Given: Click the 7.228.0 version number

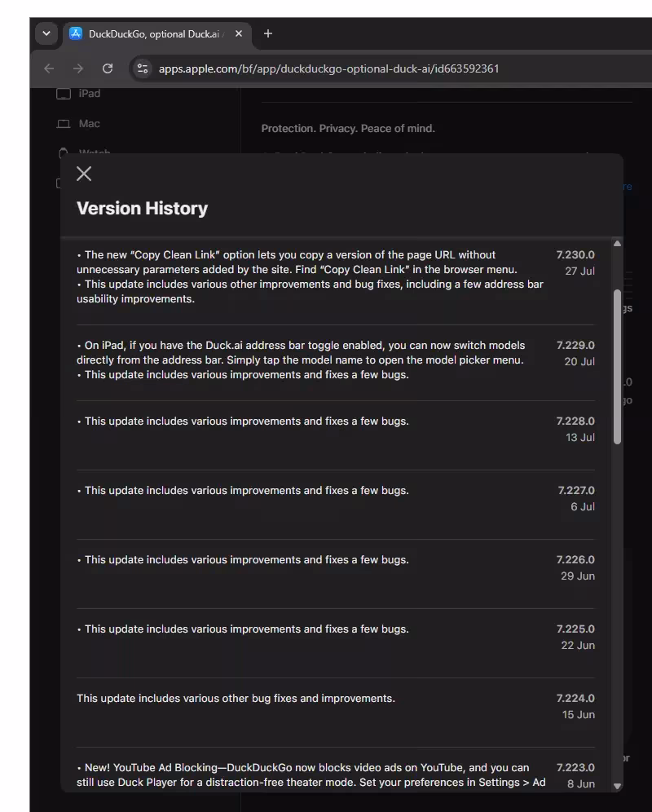Looking at the screenshot, I should (575, 421).
